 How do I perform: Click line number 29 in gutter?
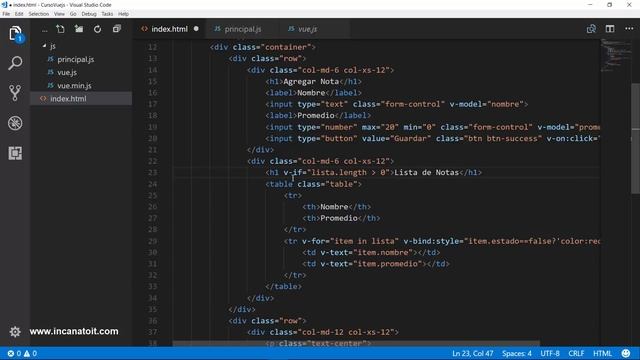pyautogui.click(x=152, y=241)
